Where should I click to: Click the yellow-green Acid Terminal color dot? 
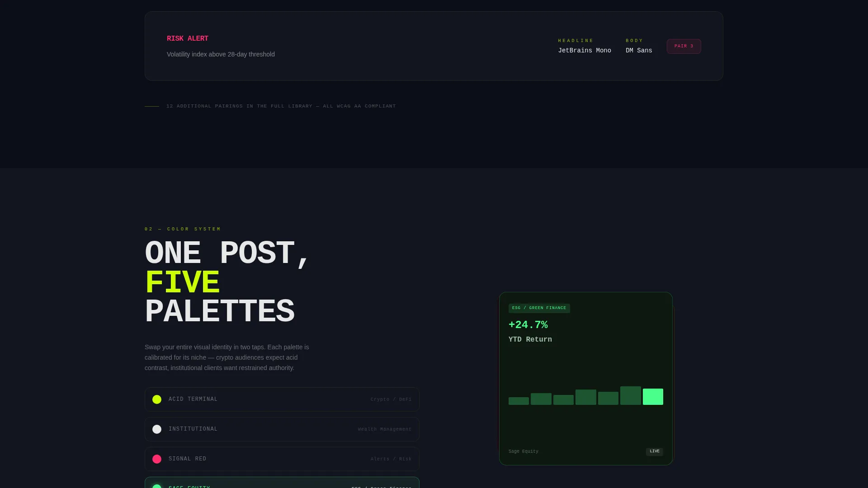pyautogui.click(x=157, y=399)
